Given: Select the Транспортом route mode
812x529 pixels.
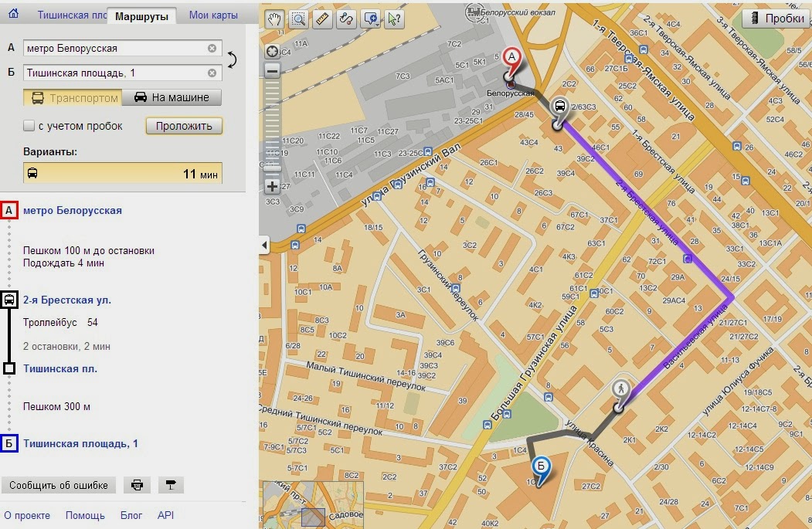Looking at the screenshot, I should click(x=73, y=97).
